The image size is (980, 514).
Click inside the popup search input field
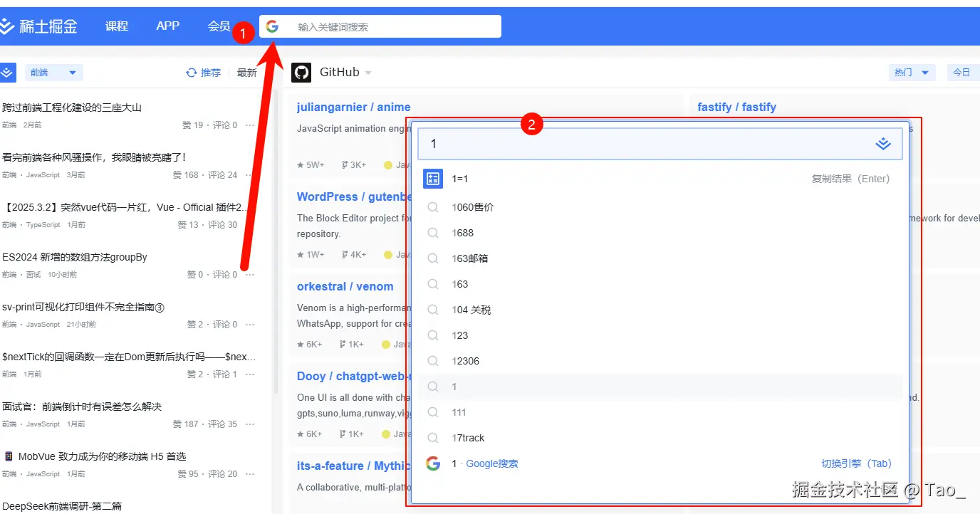click(x=641, y=143)
